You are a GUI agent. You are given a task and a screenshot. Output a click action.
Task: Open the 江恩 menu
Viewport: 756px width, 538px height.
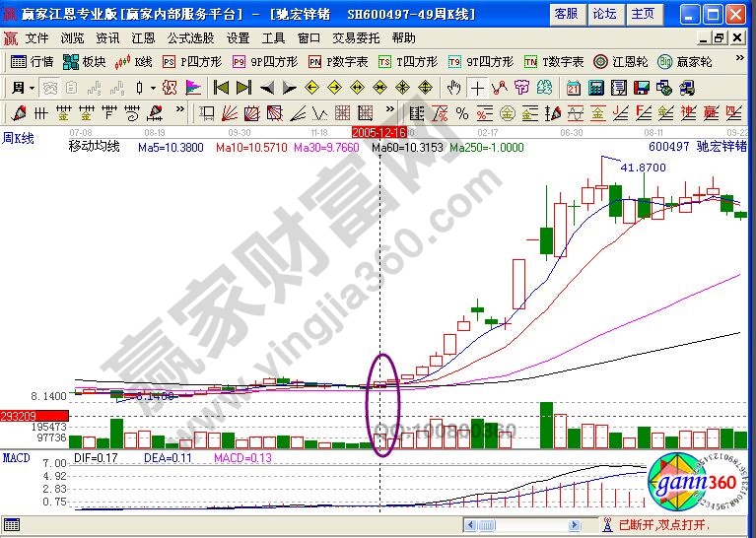143,37
